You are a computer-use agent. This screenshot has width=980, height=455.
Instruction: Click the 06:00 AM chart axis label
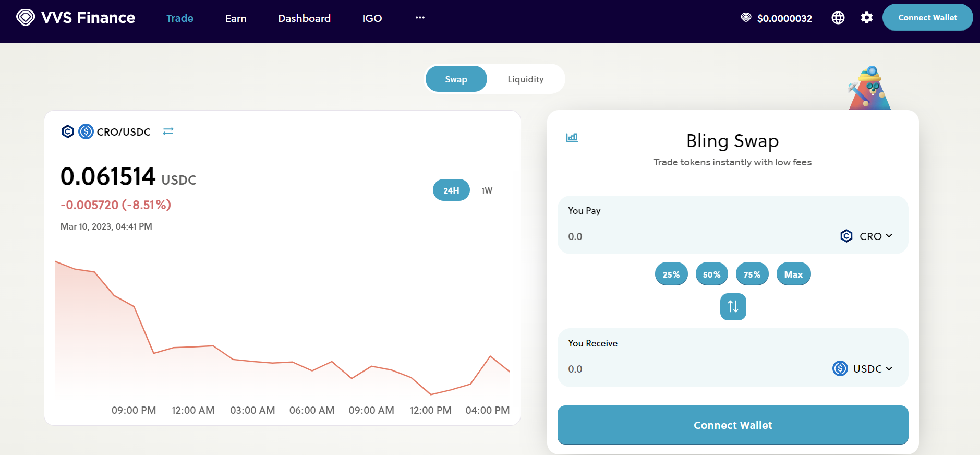tap(312, 410)
